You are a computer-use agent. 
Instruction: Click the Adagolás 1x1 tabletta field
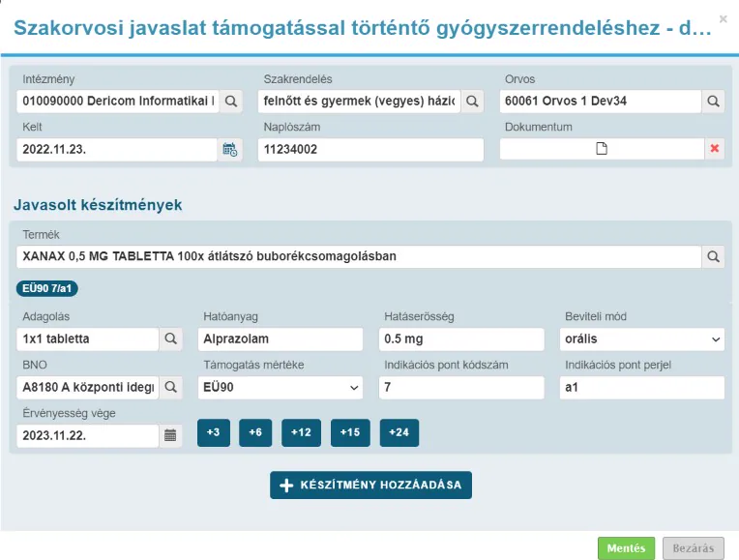click(88, 339)
